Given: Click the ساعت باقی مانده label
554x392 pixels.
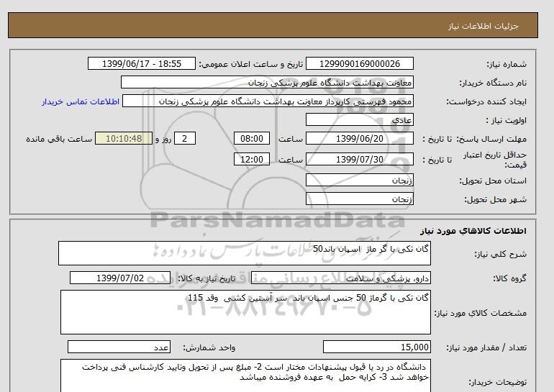Looking at the screenshot, I should tap(59, 139).
